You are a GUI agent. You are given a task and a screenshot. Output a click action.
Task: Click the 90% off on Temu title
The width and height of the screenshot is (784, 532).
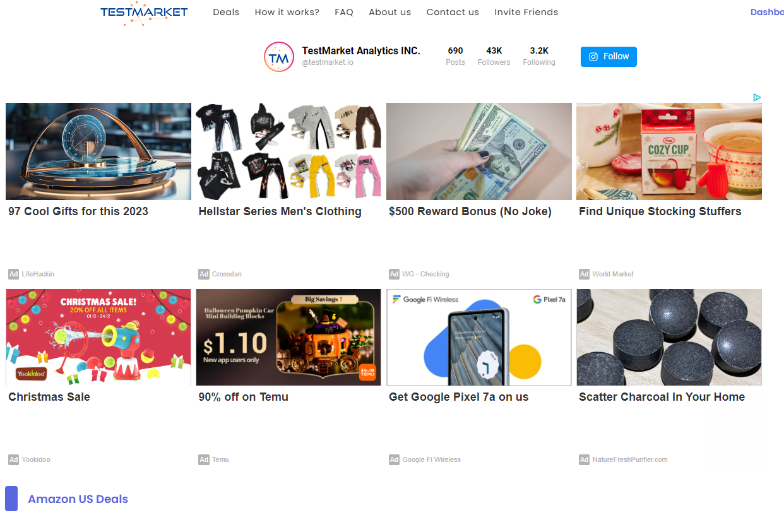(x=244, y=397)
